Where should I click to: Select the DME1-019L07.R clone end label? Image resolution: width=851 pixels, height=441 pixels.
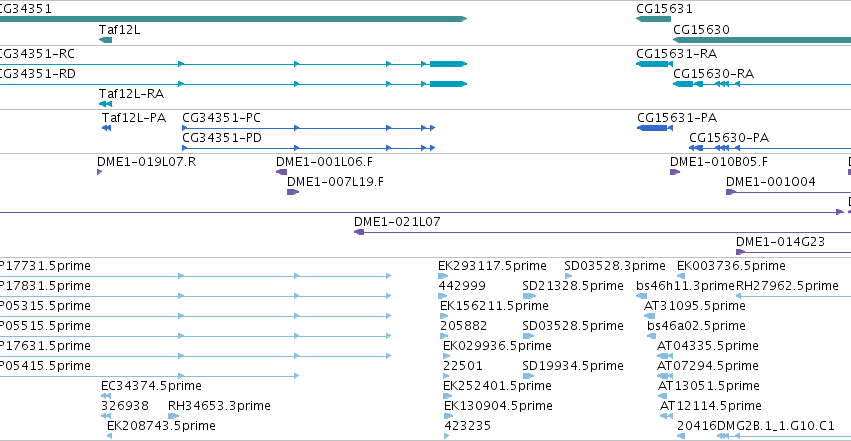(x=147, y=162)
